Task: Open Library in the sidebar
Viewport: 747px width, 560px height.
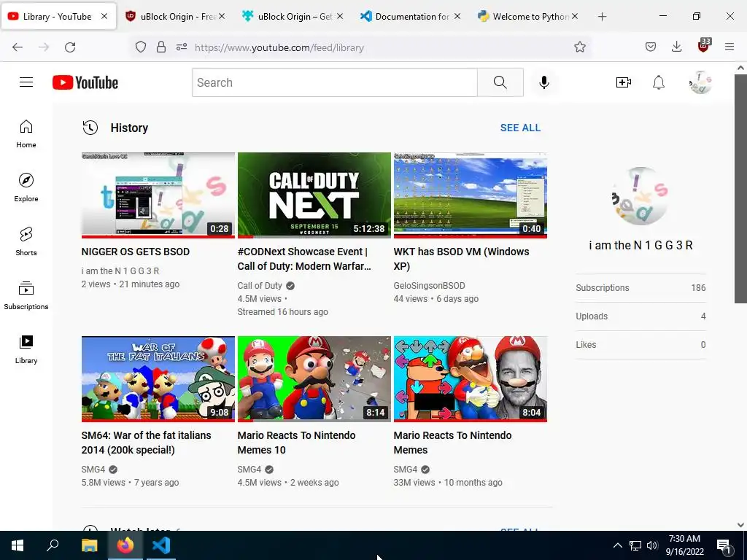Action: [x=26, y=349]
